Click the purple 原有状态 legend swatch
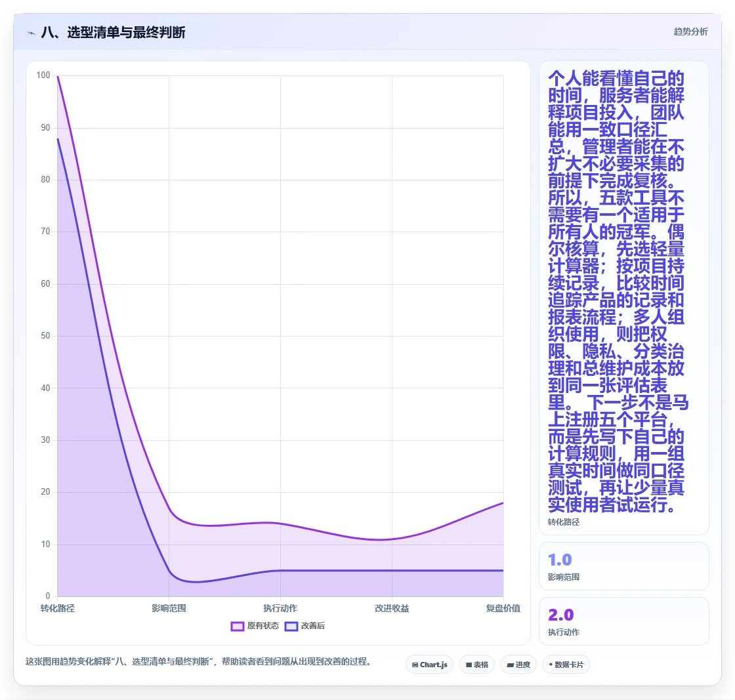The height and width of the screenshot is (700, 735). (237, 627)
